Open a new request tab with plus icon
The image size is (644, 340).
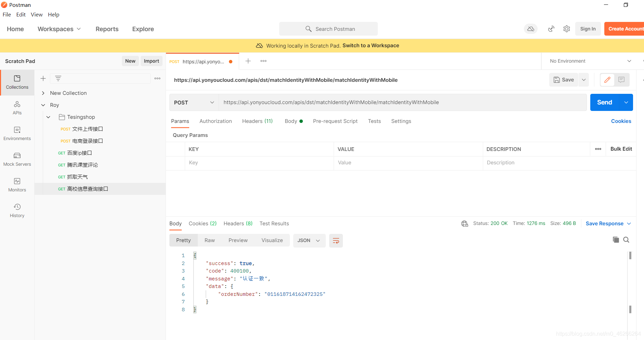(x=248, y=61)
